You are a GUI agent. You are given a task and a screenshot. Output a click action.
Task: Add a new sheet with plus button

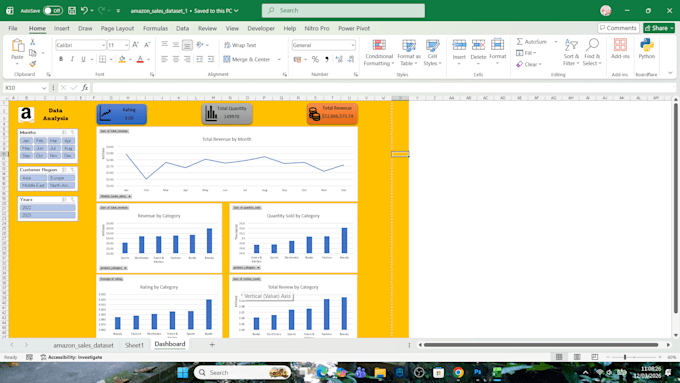(x=212, y=345)
